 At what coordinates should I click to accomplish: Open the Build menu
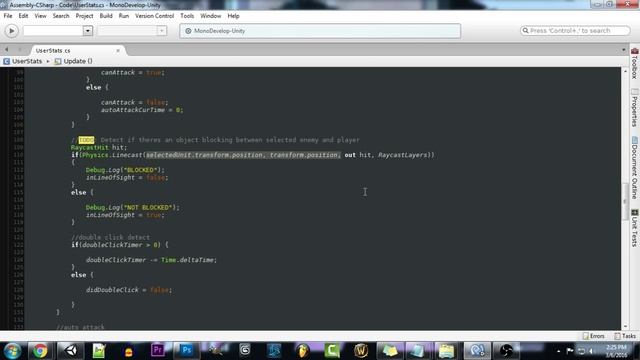click(x=106, y=16)
